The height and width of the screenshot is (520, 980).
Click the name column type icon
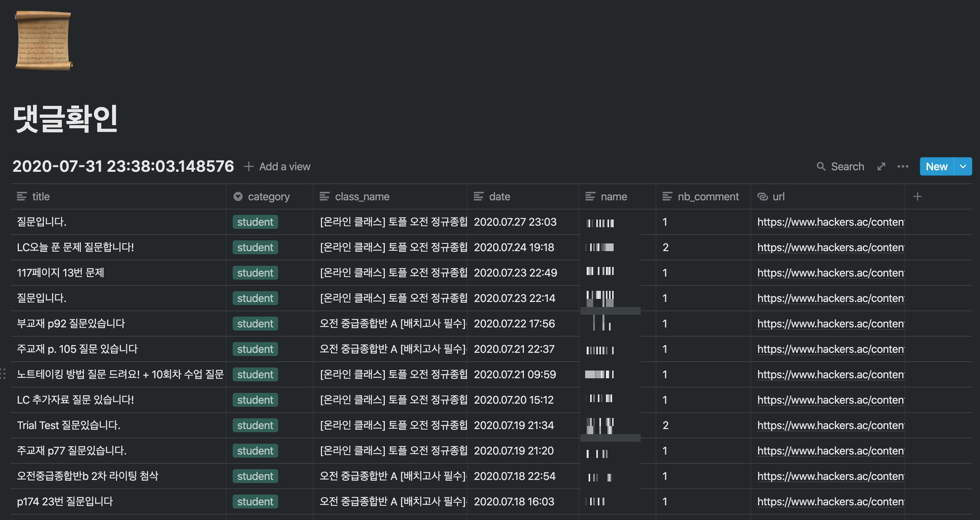pyautogui.click(x=590, y=196)
